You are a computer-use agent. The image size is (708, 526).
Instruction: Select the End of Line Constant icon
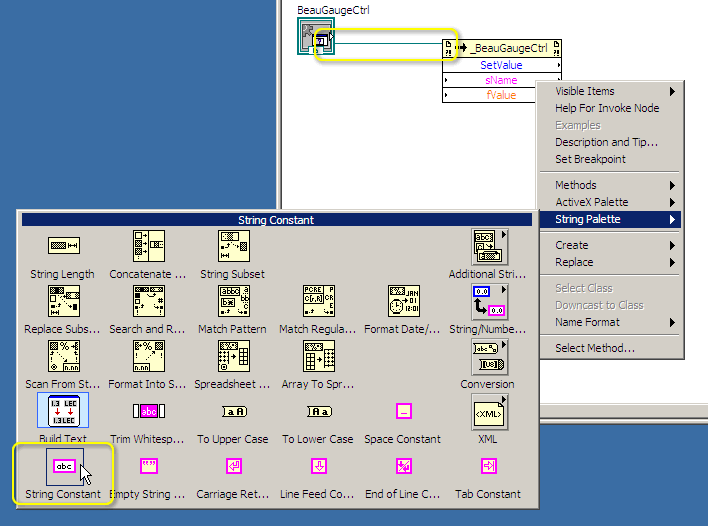point(404,466)
